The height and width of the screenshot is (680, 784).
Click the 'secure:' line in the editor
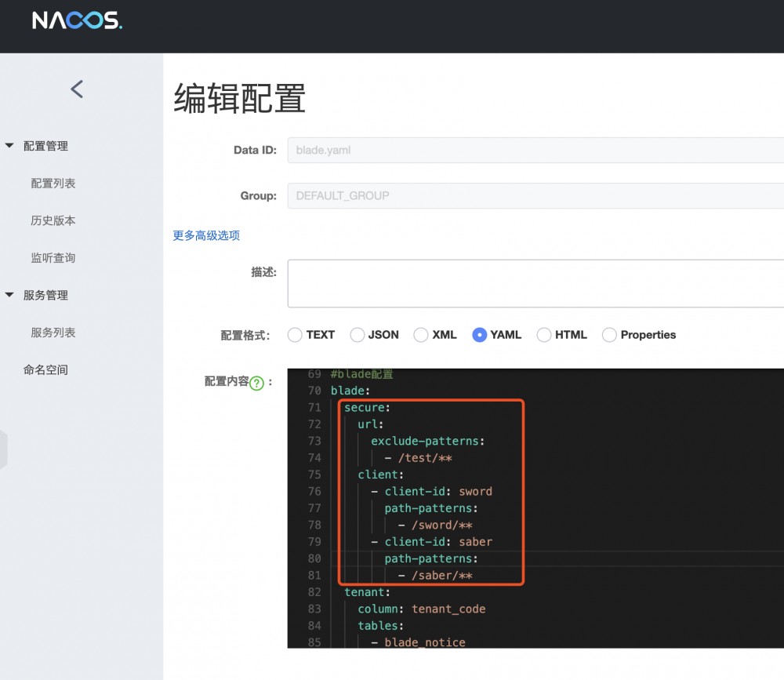367,408
